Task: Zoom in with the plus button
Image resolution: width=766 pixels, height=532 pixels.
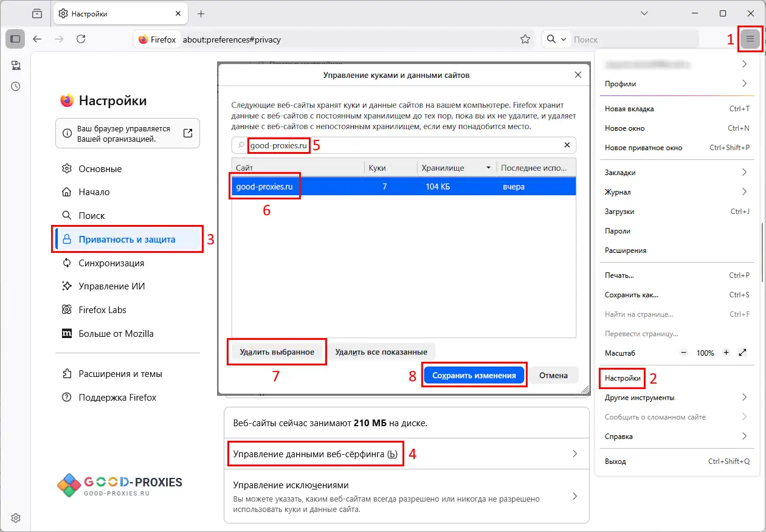Action: click(726, 353)
